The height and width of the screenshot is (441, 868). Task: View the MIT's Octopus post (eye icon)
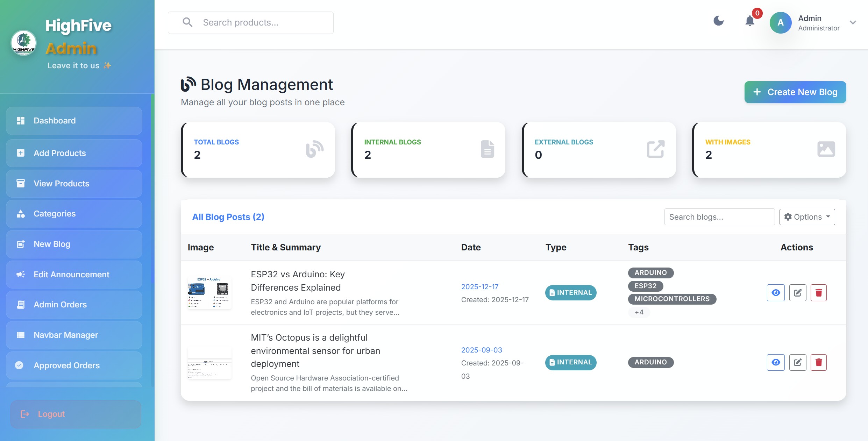tap(776, 362)
